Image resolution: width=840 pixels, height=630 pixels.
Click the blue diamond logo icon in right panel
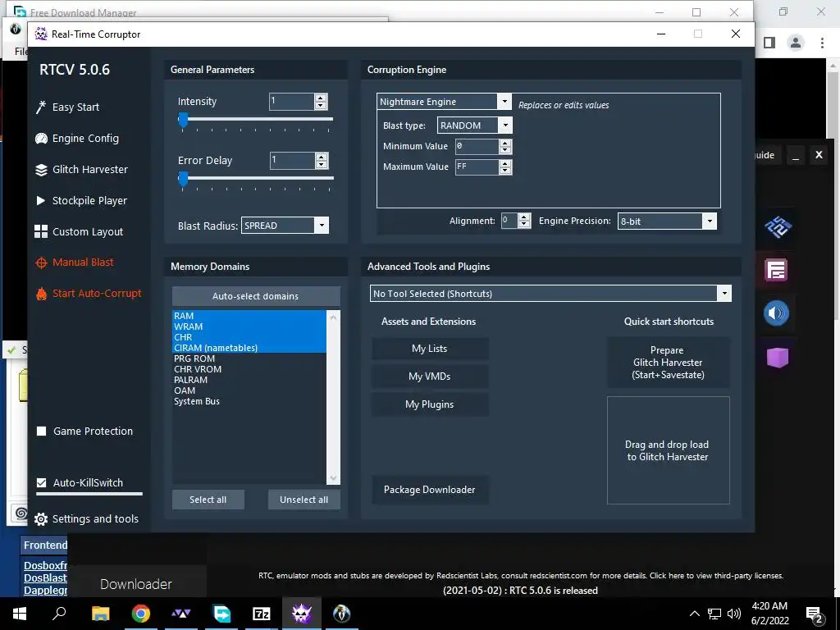[778, 227]
